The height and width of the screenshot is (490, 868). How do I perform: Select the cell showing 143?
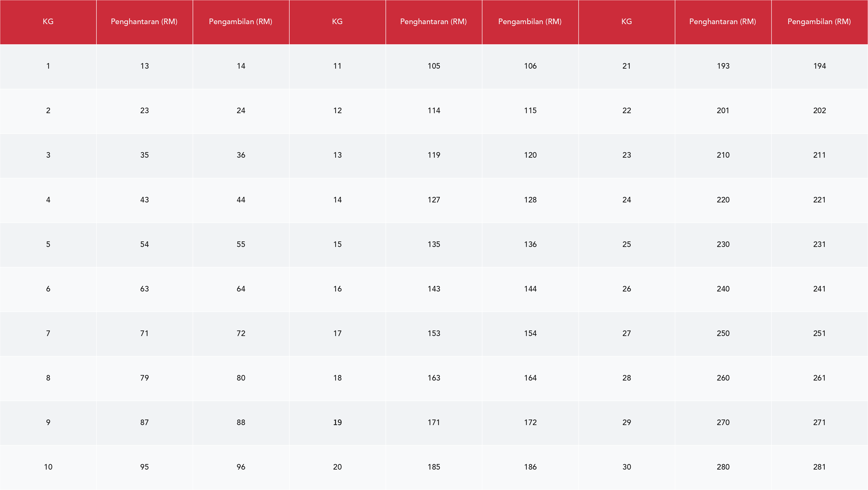pyautogui.click(x=434, y=289)
